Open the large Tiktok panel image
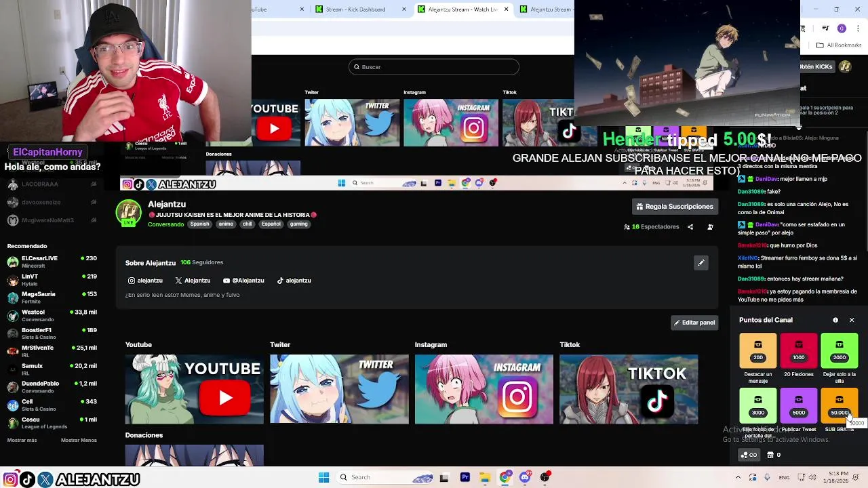 pos(629,389)
